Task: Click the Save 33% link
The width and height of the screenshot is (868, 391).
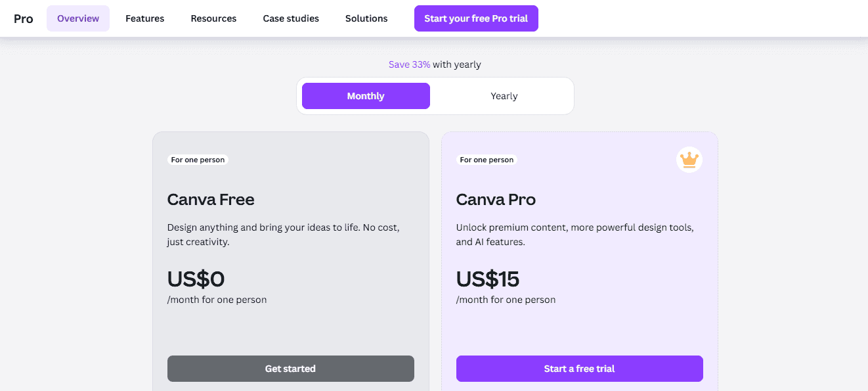Action: 409,64
